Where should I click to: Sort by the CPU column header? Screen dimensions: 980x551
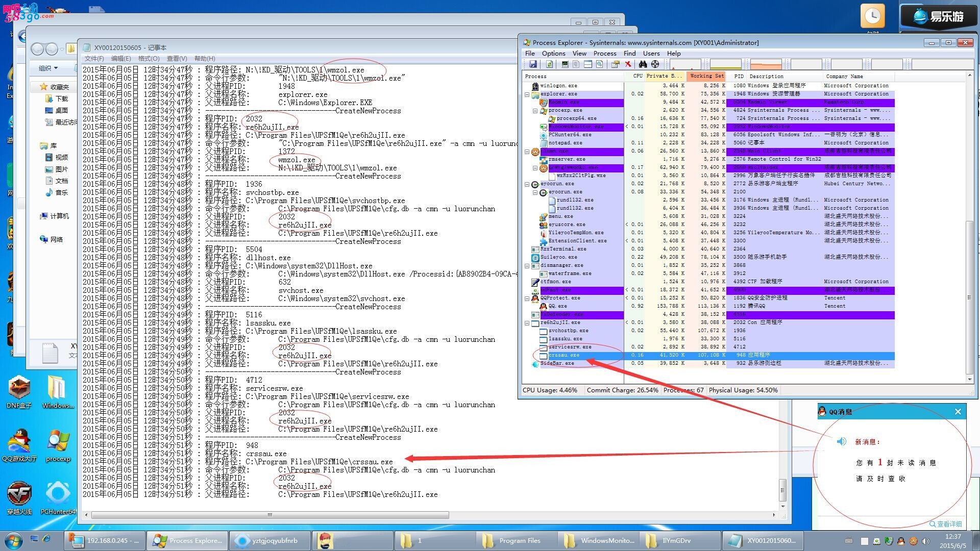tap(633, 76)
